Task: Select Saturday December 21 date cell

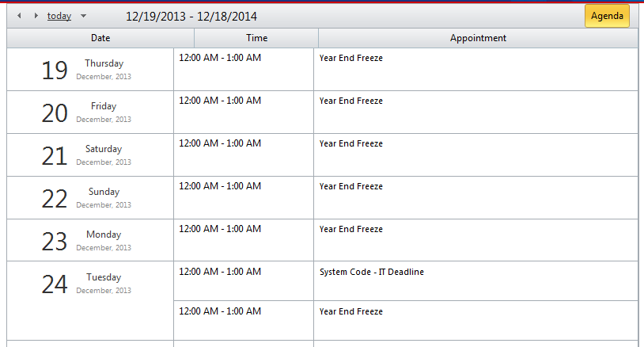Action: coord(89,155)
